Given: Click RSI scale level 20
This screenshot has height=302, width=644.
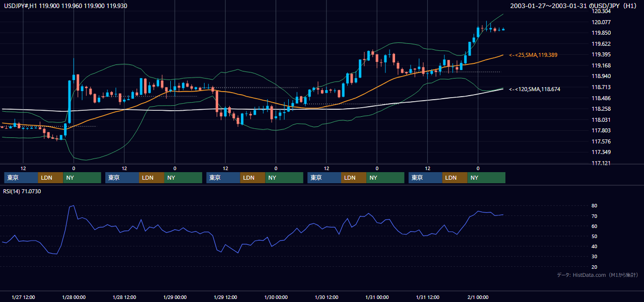Looking at the screenshot, I should [595, 267].
